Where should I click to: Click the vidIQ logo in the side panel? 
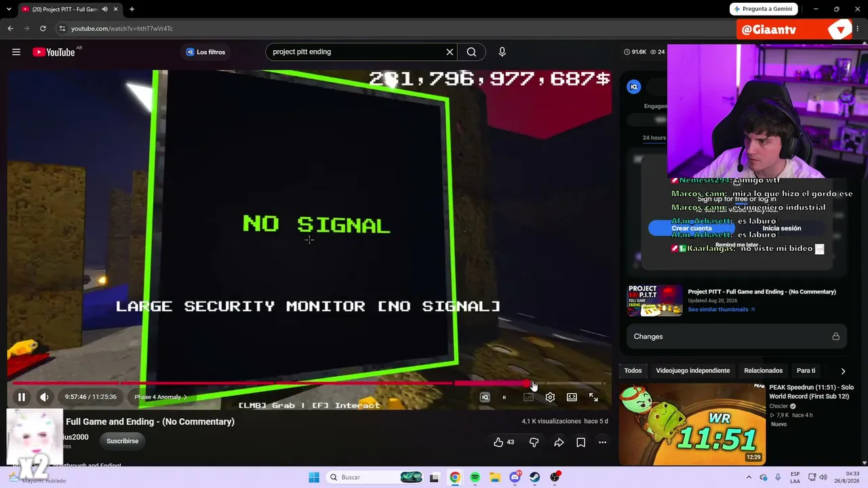pyautogui.click(x=633, y=87)
